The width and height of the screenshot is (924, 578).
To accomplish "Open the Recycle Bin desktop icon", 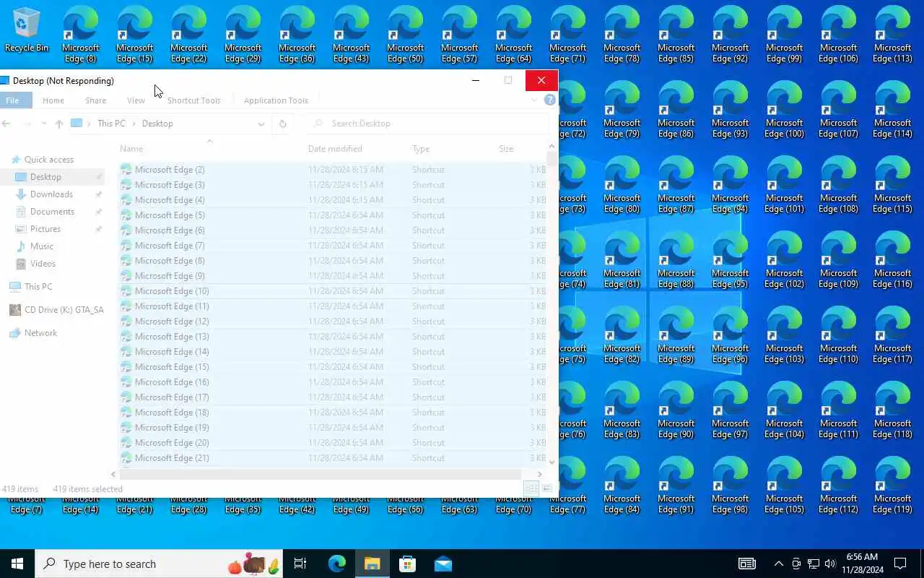I will 27,30.
